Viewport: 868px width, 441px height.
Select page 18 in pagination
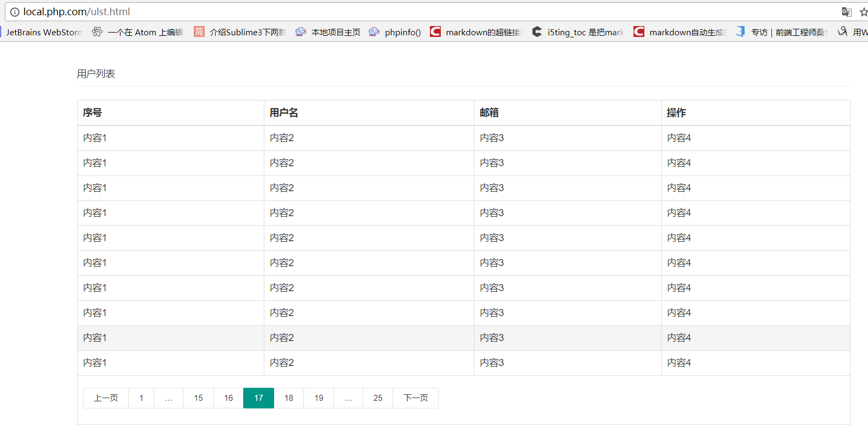[x=289, y=398]
